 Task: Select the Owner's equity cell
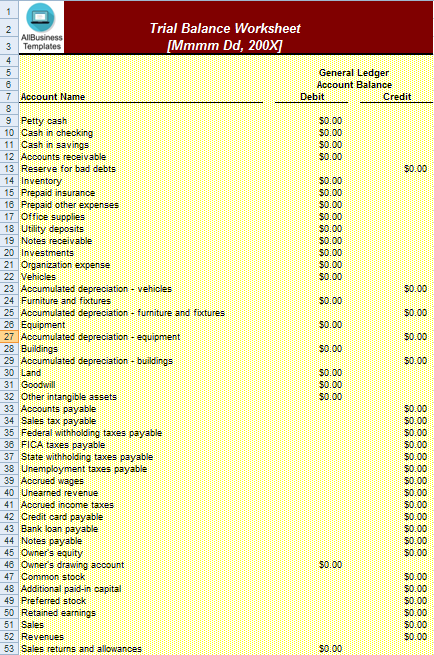(52, 553)
